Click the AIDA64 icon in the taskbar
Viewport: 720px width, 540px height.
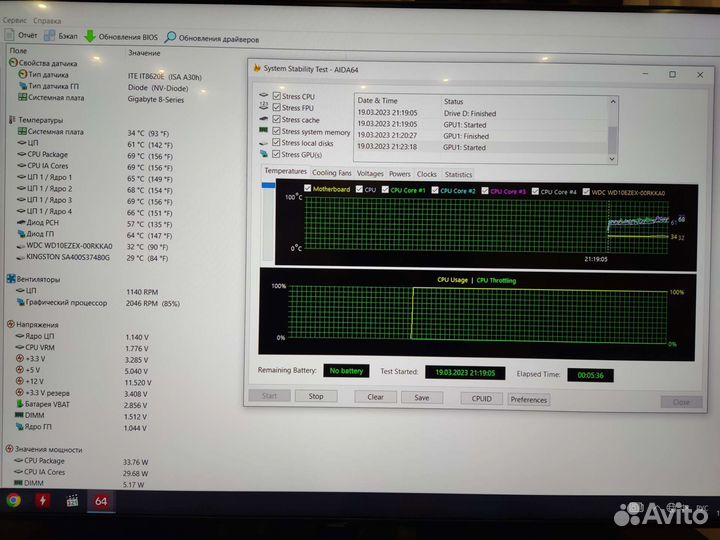(x=101, y=500)
